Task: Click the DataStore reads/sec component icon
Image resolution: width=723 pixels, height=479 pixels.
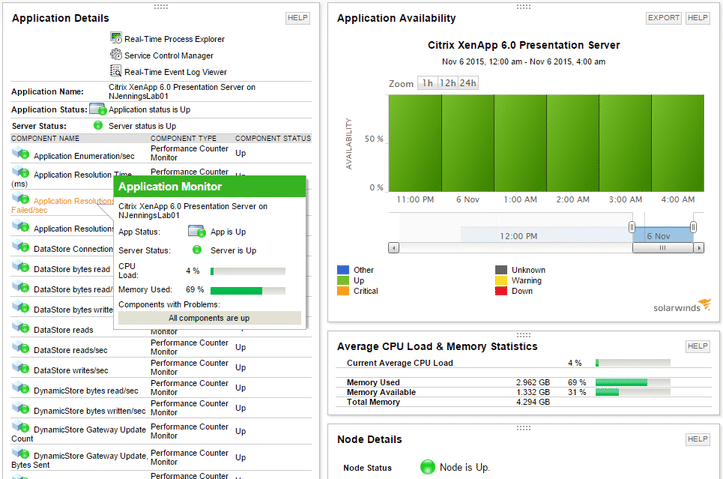Action: tap(20, 347)
